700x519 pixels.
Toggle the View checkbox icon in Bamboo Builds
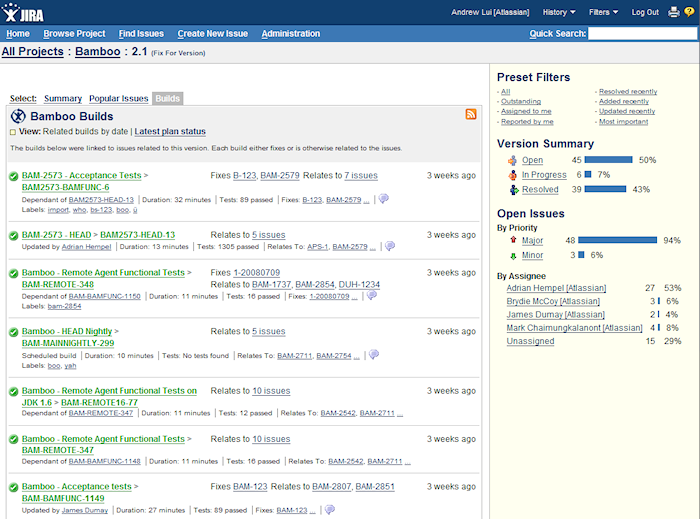click(13, 132)
